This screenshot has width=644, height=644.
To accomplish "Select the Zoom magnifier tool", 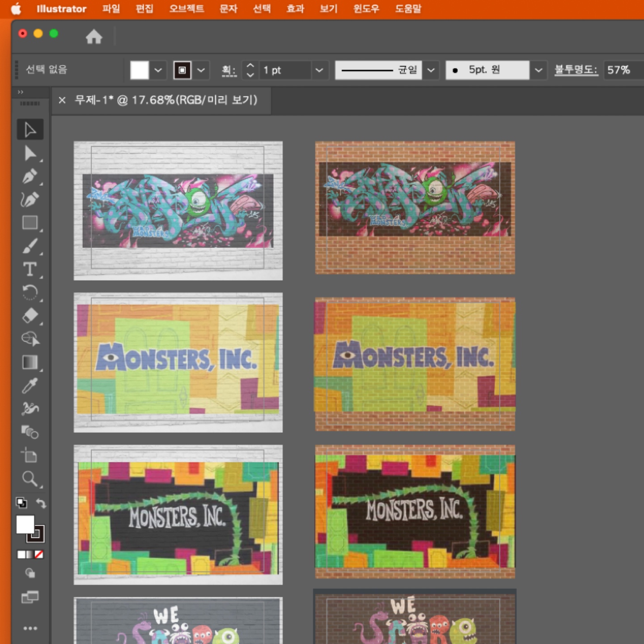I will (x=30, y=479).
